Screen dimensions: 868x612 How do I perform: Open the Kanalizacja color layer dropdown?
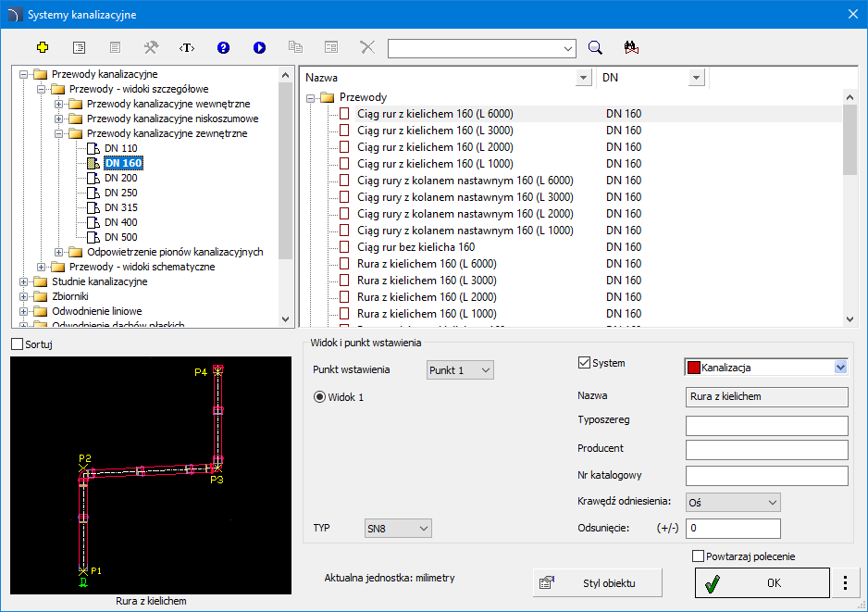coord(840,368)
